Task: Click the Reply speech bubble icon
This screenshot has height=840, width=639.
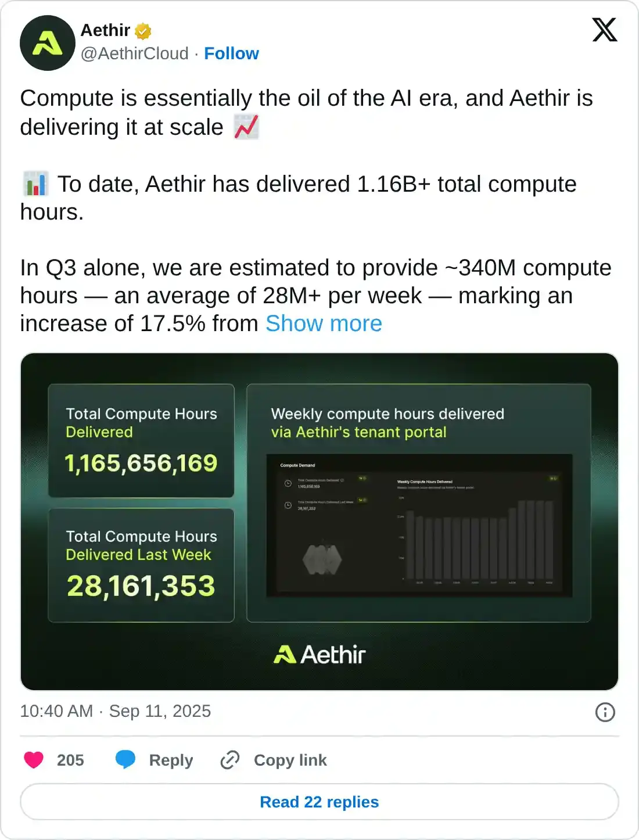Action: point(126,759)
